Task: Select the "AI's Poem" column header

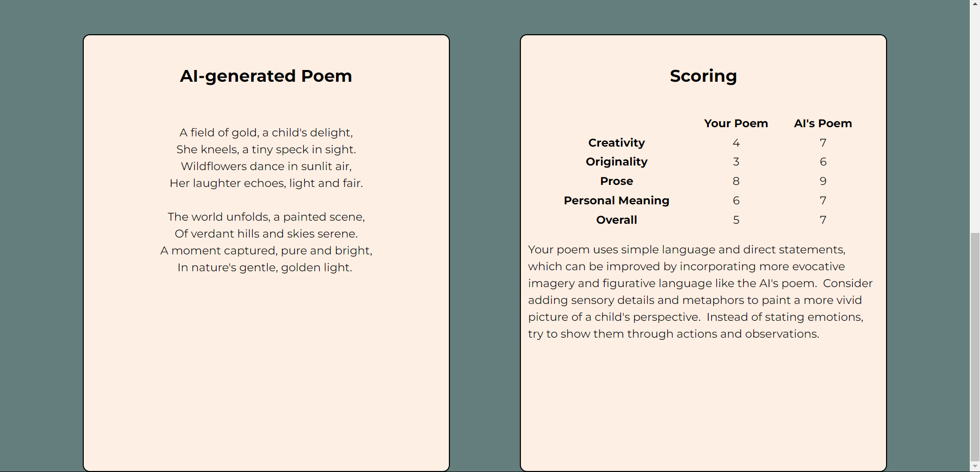Action: (823, 124)
